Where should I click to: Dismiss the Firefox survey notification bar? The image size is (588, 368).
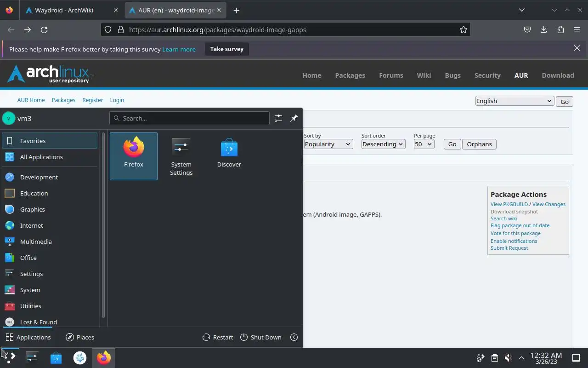pos(577,48)
